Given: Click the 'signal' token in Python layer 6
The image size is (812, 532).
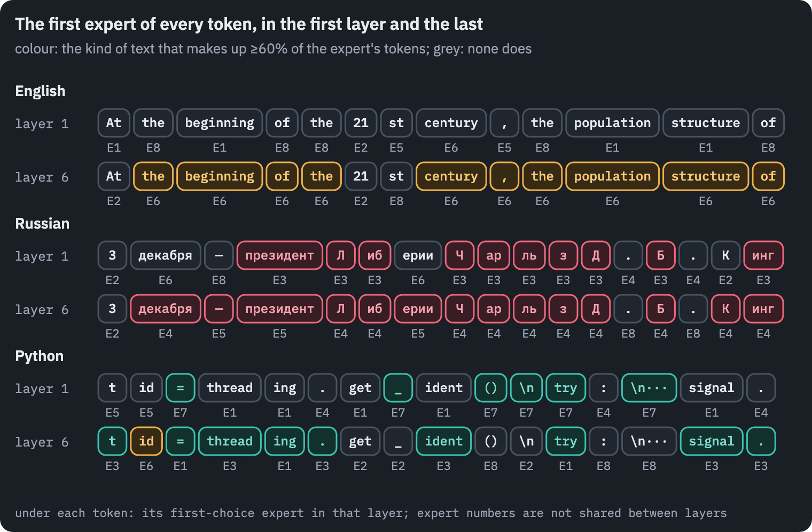Looking at the screenshot, I should click(x=712, y=441).
